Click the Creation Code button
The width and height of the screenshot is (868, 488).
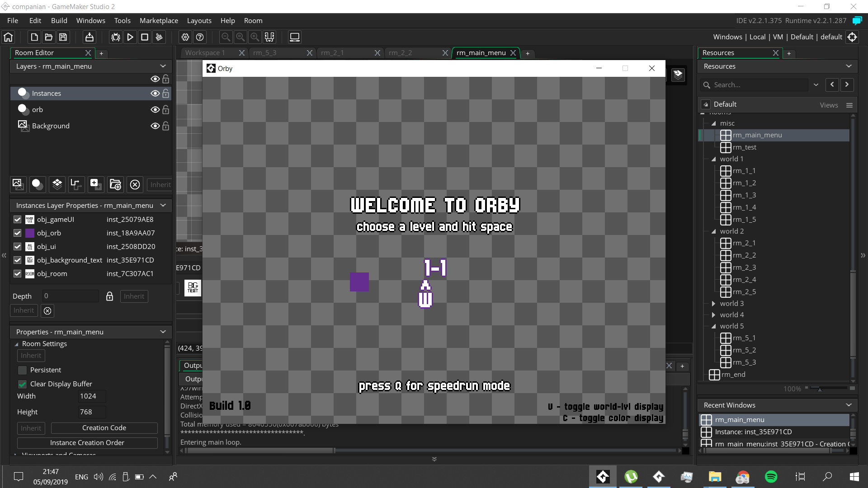pos(104,428)
